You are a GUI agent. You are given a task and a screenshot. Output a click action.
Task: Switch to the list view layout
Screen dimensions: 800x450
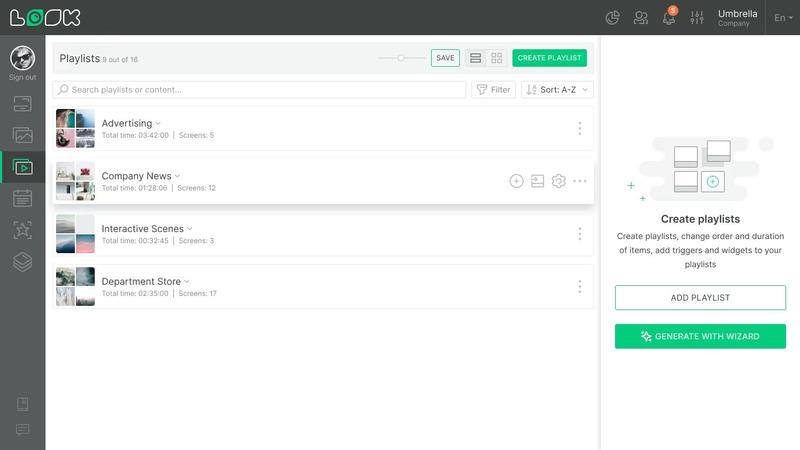[x=476, y=58]
